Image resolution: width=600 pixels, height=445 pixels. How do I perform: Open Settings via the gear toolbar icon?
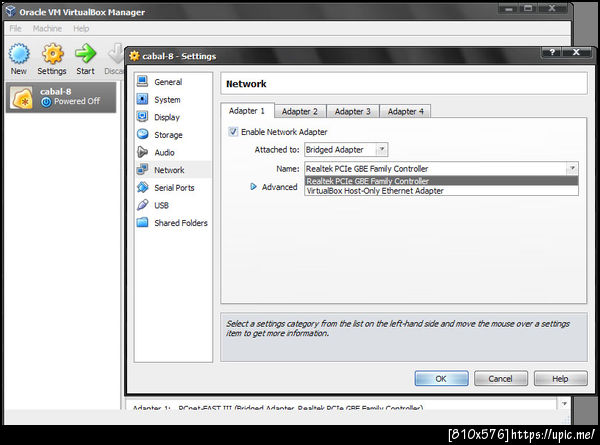pyautogui.click(x=52, y=54)
